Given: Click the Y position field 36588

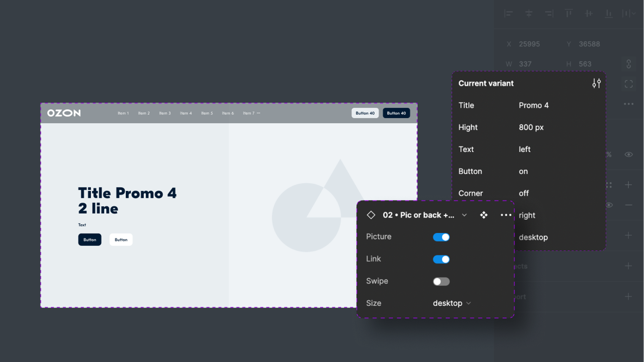Looking at the screenshot, I should [x=589, y=44].
